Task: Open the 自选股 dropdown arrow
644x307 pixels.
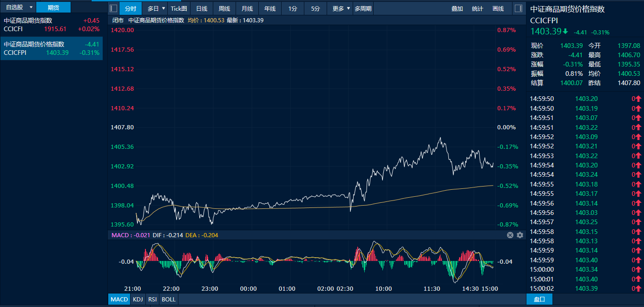Action: click(x=31, y=7)
